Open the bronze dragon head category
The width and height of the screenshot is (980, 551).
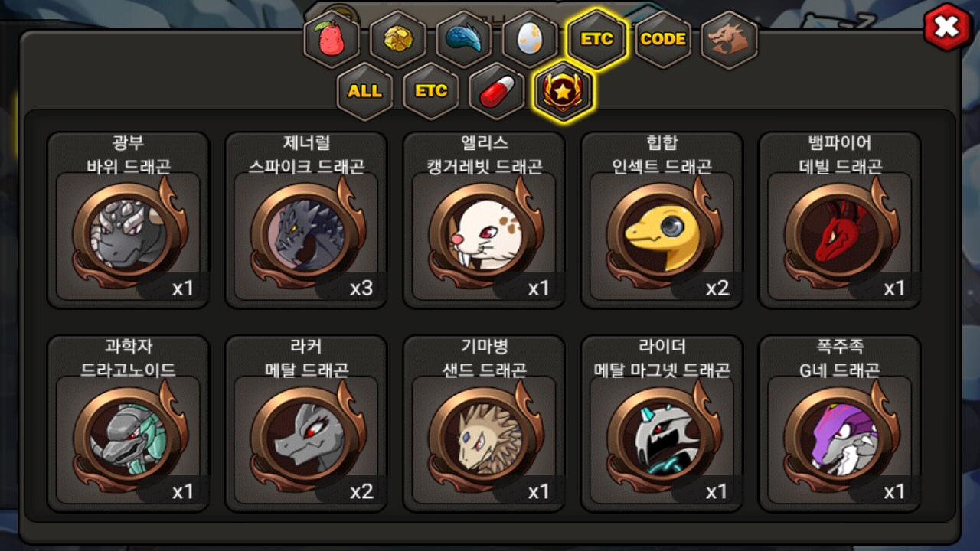(729, 40)
